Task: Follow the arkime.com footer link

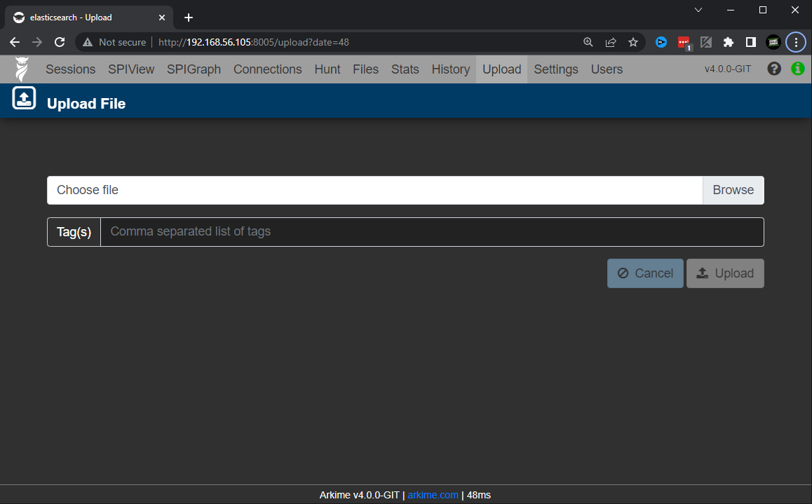Action: coord(433,495)
